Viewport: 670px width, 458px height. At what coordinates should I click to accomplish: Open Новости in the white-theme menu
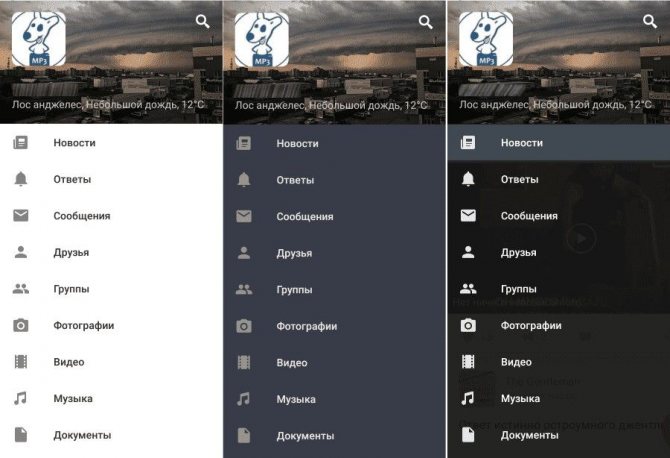click(x=111, y=143)
